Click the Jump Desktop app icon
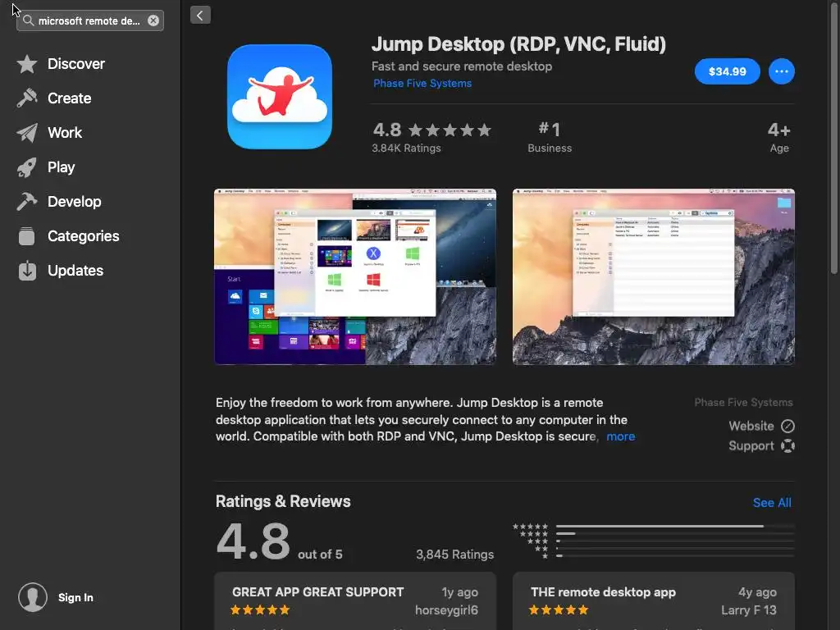Screen dimensions: 840x630 (280, 97)
